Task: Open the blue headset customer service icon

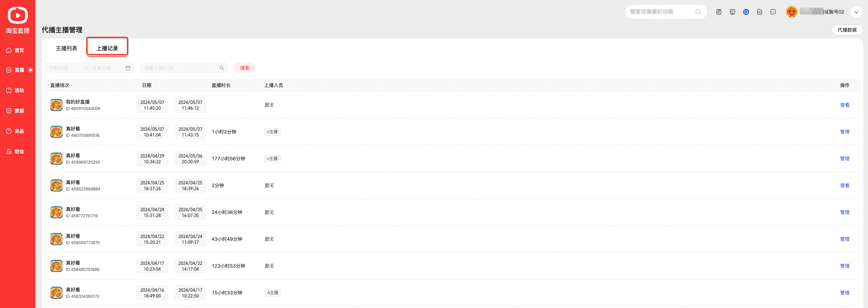Action: (x=746, y=12)
